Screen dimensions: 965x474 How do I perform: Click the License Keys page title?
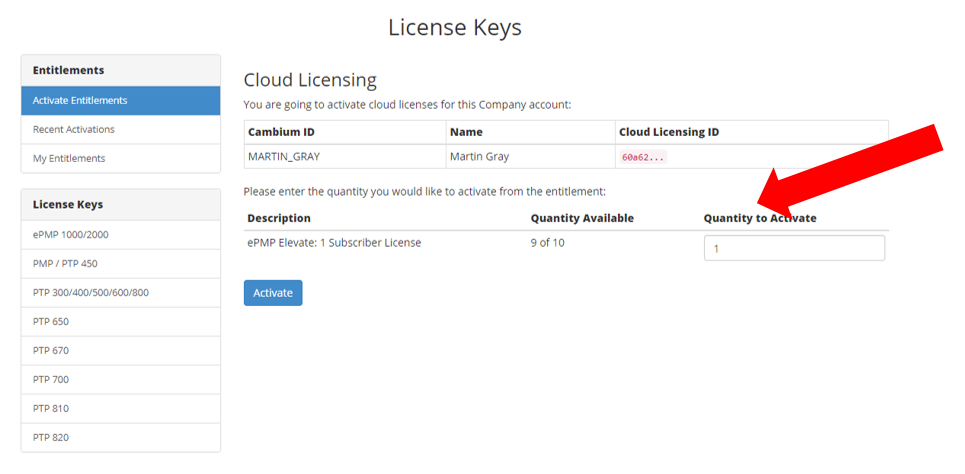pyautogui.click(x=455, y=27)
